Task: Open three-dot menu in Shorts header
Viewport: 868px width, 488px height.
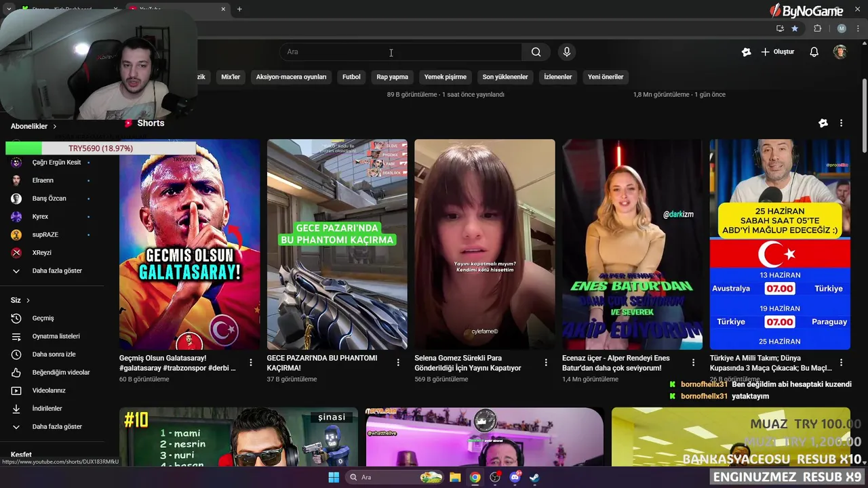Action: click(841, 123)
